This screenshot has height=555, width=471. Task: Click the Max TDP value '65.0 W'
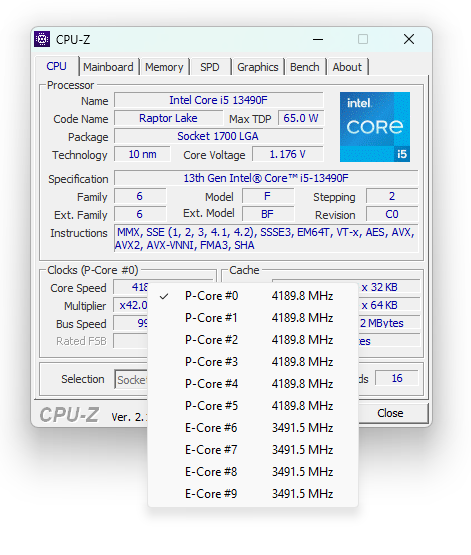[301, 118]
